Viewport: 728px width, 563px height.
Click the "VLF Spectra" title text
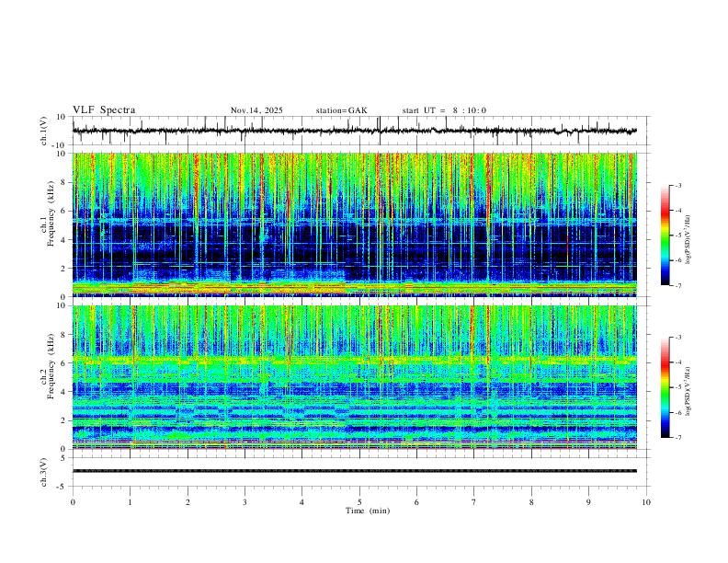104,110
